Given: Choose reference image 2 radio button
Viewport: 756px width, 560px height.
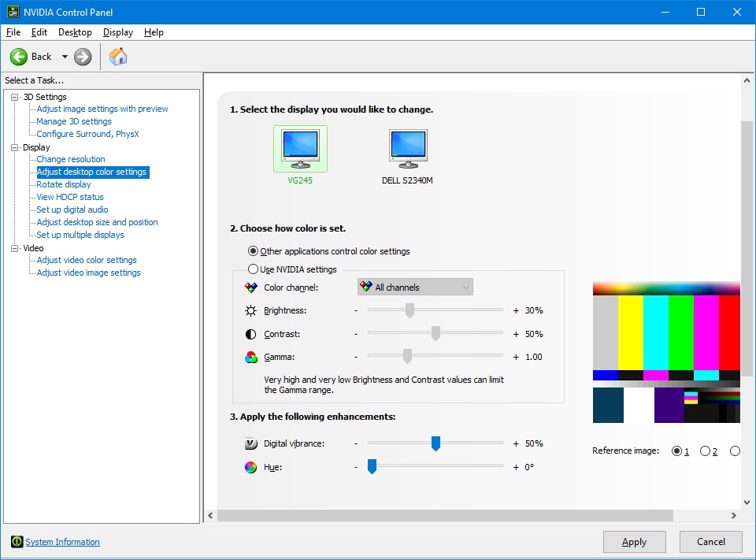Looking at the screenshot, I should [x=705, y=451].
